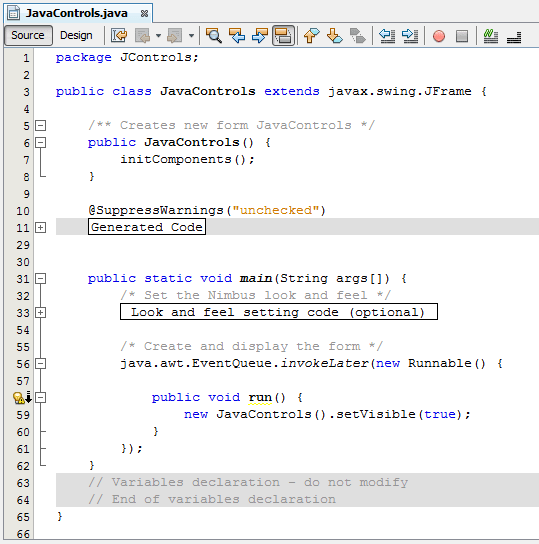539x544 pixels.
Task: Close the JavaControls.java tab
Action: coord(144,14)
